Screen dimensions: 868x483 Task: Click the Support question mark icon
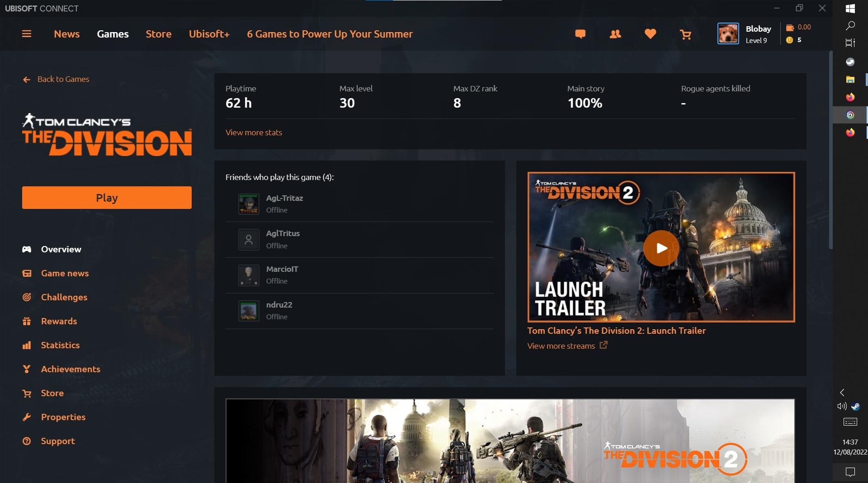point(27,441)
